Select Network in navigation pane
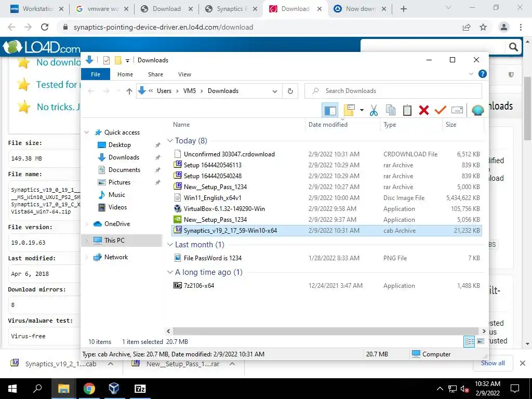This screenshot has height=399, width=532. pos(116,257)
